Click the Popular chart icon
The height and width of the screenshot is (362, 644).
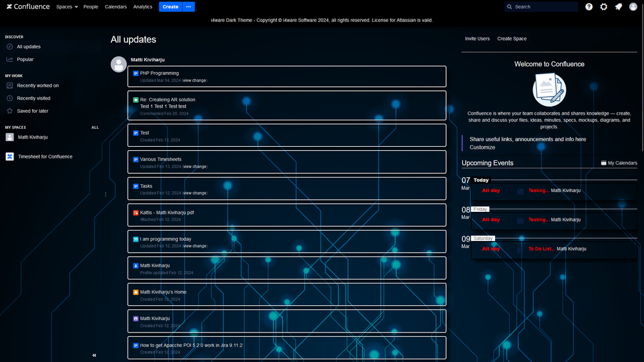pyautogui.click(x=10, y=59)
